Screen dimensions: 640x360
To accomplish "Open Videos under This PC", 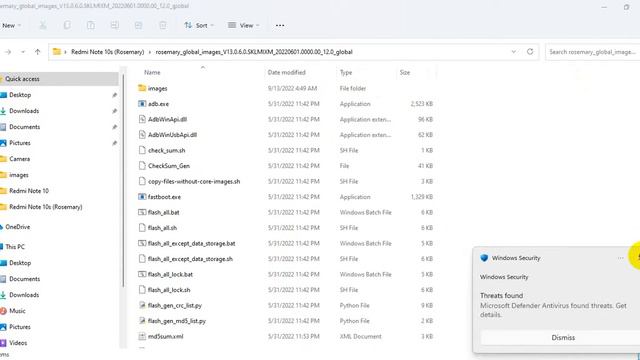I will click(18, 343).
